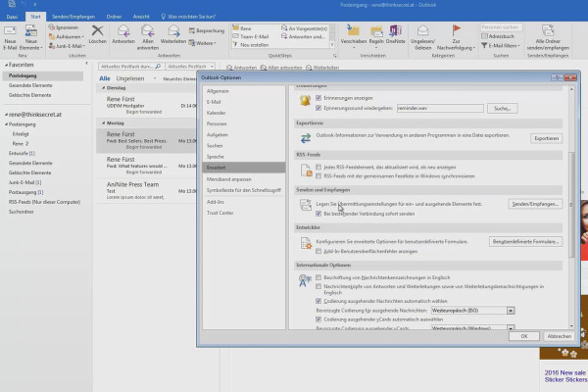Click the Allen antworten ribbon icon
The height and width of the screenshot is (392, 588).
pos(148,30)
